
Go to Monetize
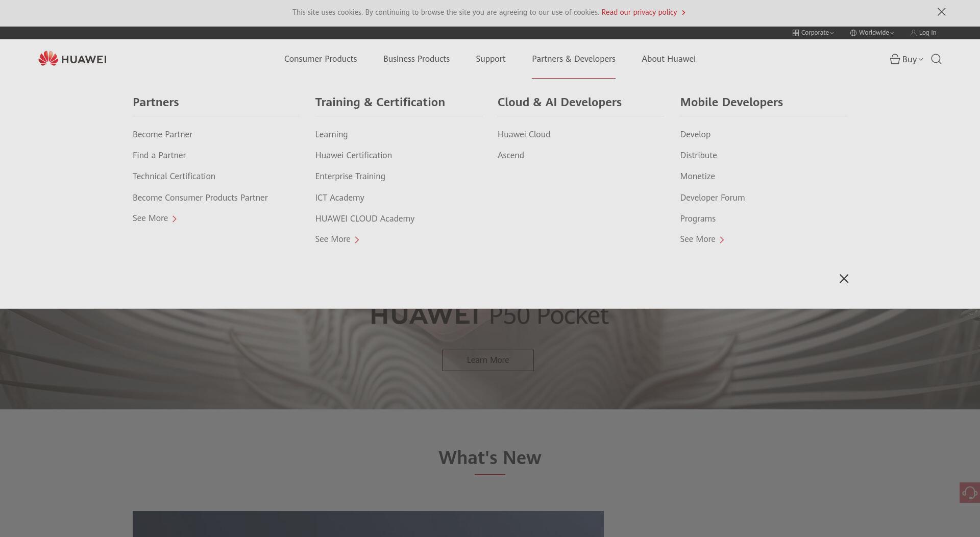pos(697,176)
